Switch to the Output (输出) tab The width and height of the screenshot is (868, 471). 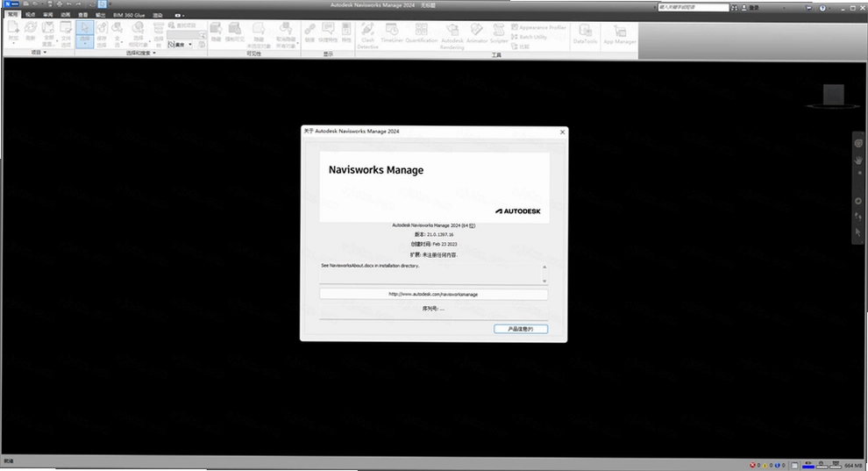100,15
